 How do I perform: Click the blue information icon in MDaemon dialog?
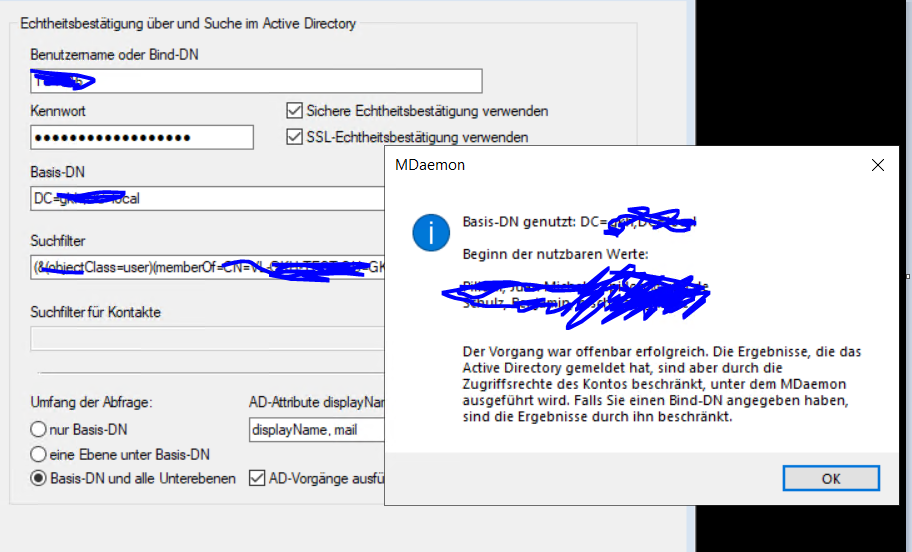pyautogui.click(x=430, y=233)
